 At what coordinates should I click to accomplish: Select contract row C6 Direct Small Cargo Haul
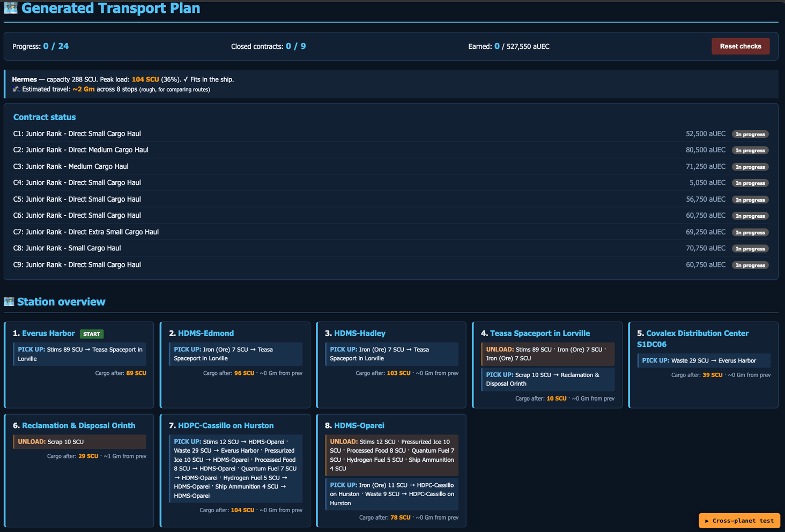[x=391, y=216]
